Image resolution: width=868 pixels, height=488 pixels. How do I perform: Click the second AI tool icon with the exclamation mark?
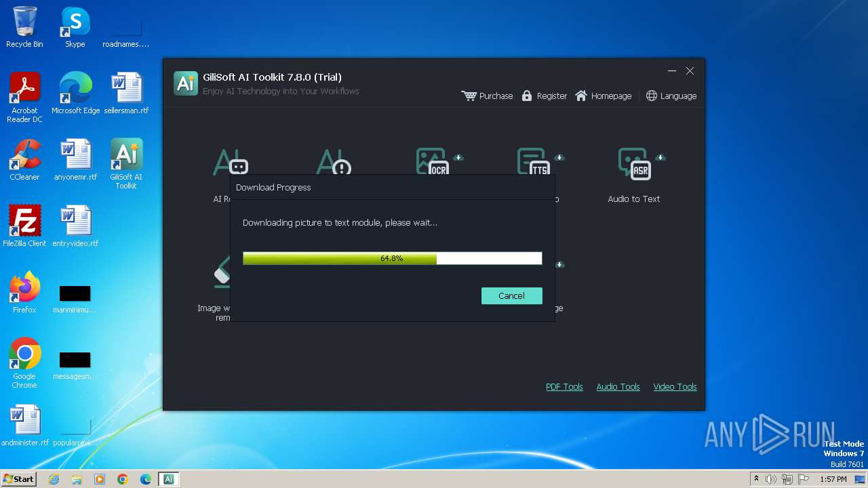pos(334,162)
